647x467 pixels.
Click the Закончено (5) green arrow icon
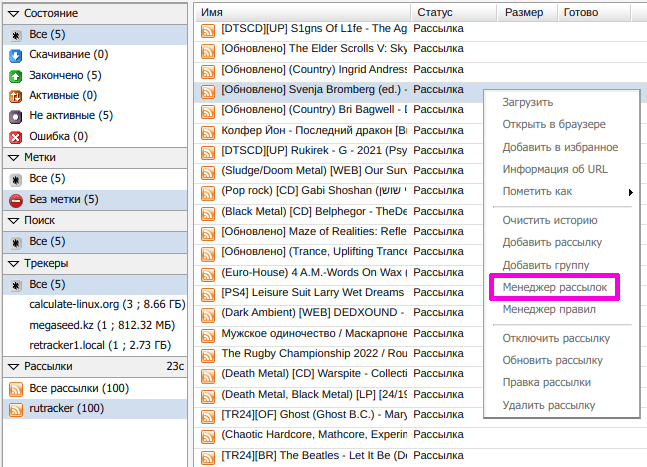15,76
